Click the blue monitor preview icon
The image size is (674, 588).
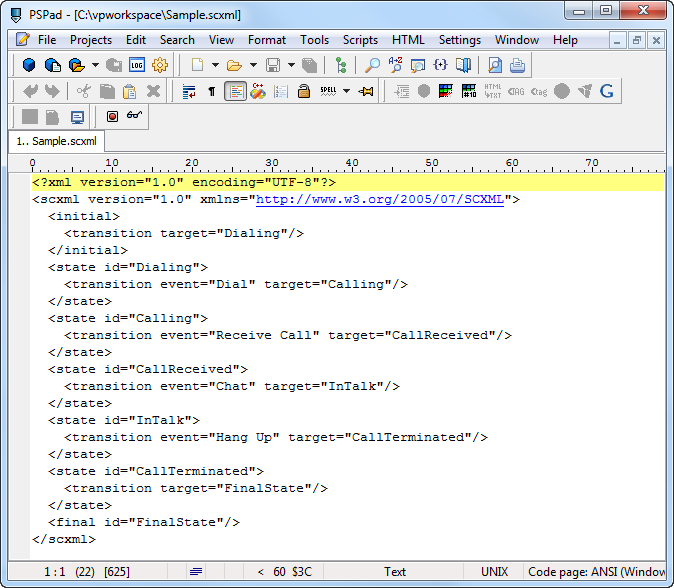77,117
